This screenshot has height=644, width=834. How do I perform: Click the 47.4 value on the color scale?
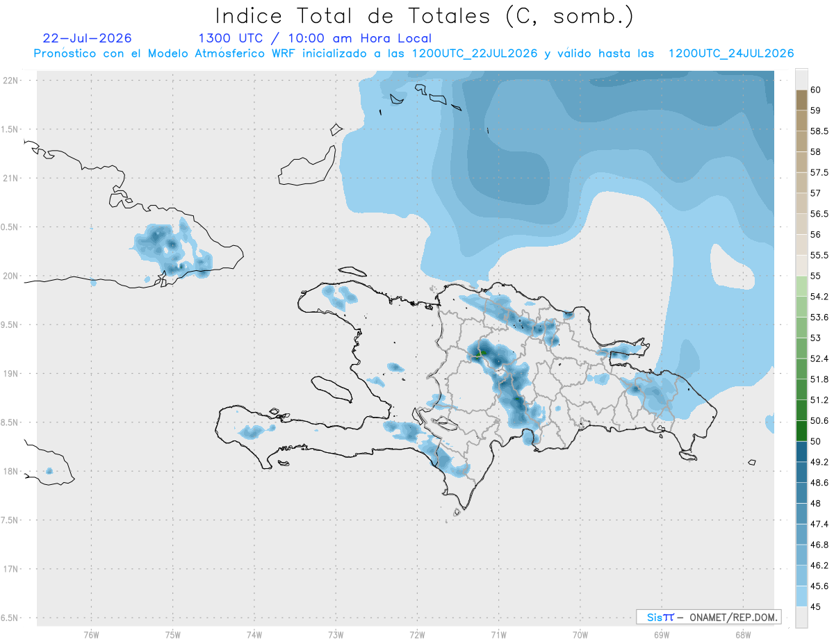[819, 524]
